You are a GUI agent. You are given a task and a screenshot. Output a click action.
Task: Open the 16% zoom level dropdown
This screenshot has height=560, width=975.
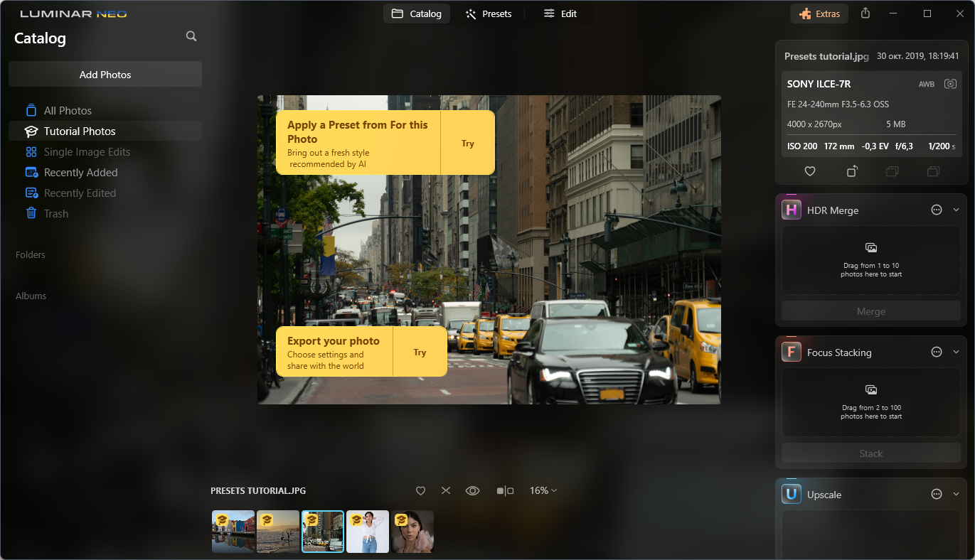coord(543,490)
